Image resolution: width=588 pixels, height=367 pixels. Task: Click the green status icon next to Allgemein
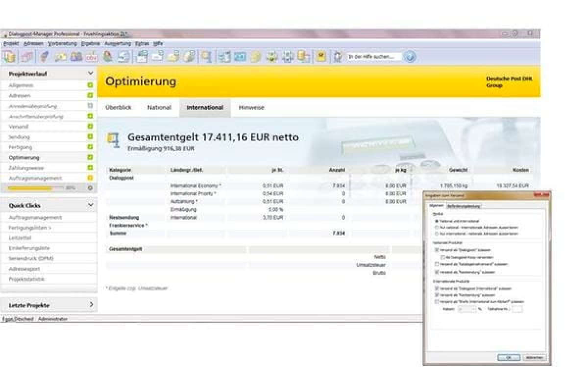tap(90, 85)
